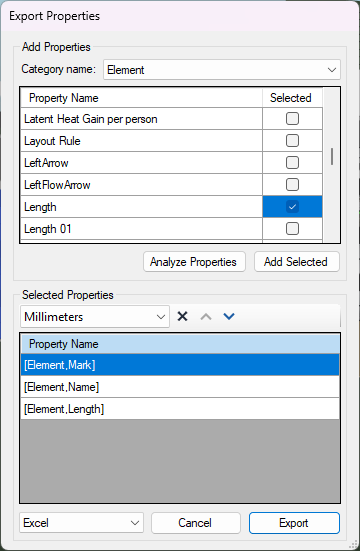Click Analyze Properties button

(x=194, y=262)
